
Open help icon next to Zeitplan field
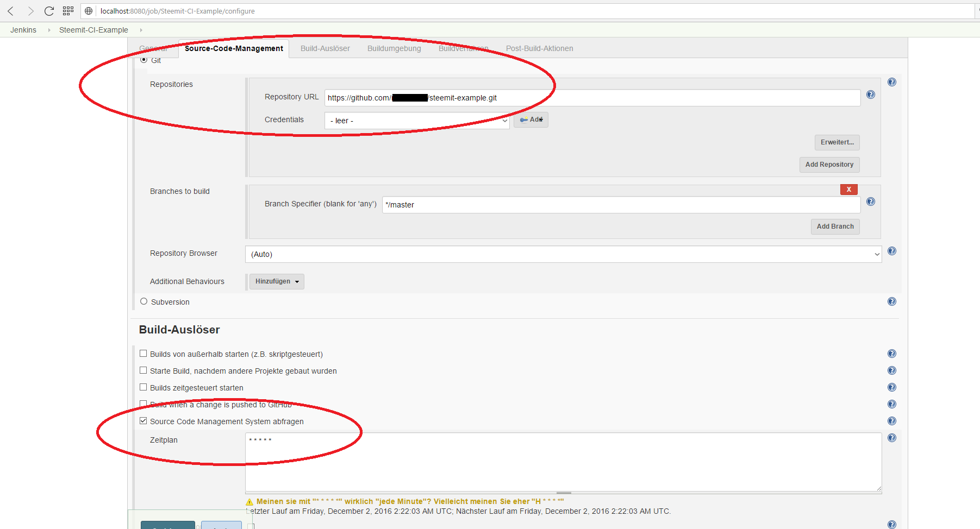pyautogui.click(x=892, y=438)
